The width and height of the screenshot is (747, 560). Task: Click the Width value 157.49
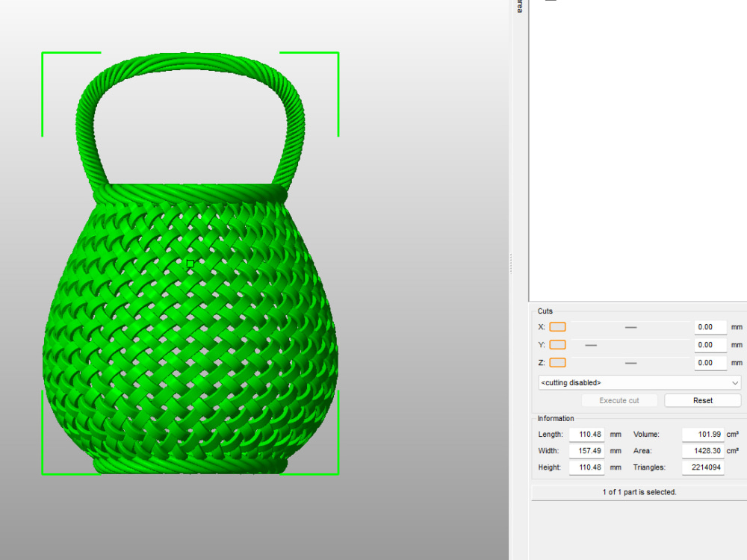click(587, 451)
